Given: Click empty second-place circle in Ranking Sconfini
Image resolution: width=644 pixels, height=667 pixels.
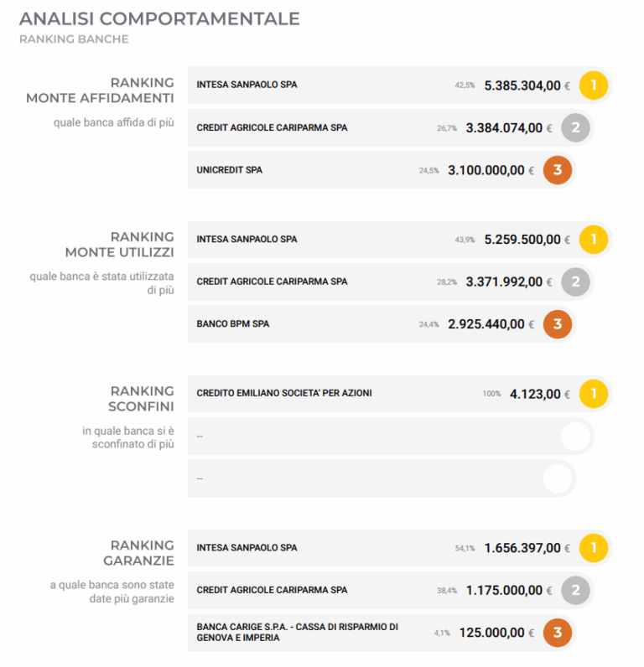Looking at the screenshot, I should pos(576,437).
